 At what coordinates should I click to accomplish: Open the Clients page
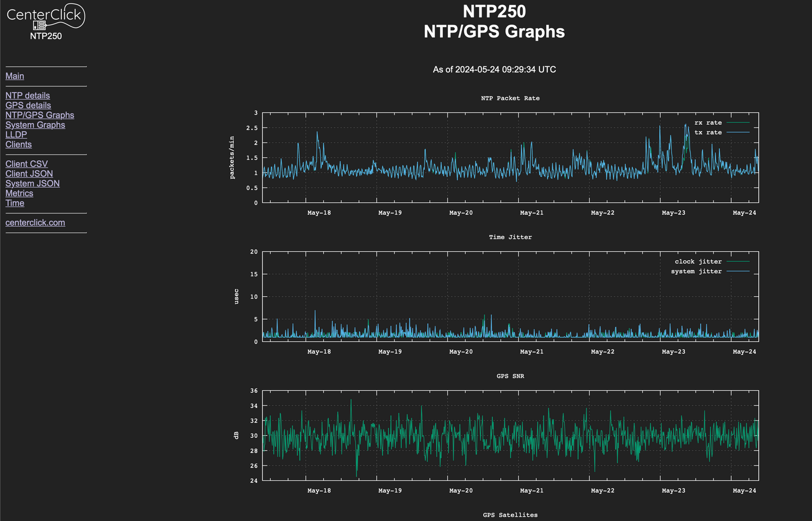pyautogui.click(x=19, y=144)
